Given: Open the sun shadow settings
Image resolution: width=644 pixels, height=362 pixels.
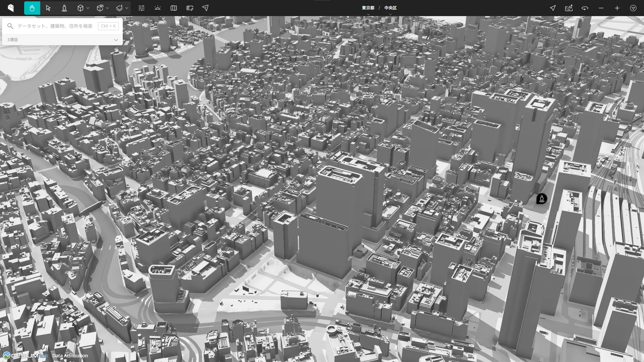Looking at the screenshot, I should click(x=157, y=8).
